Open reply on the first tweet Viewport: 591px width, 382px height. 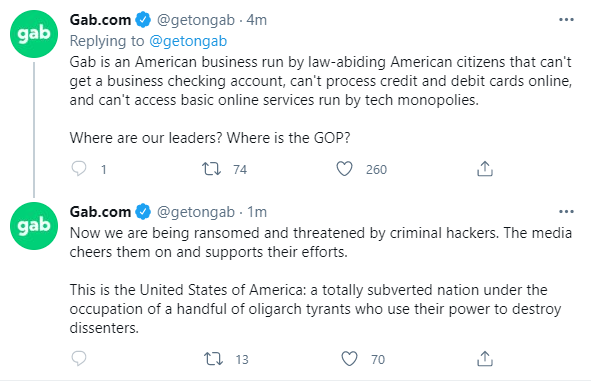coord(79,169)
